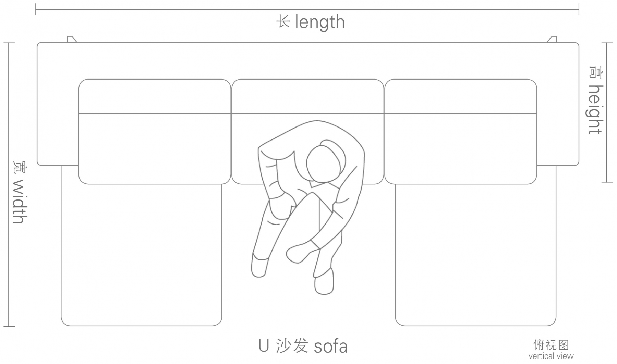Click the '俯视图' text

tap(551, 345)
